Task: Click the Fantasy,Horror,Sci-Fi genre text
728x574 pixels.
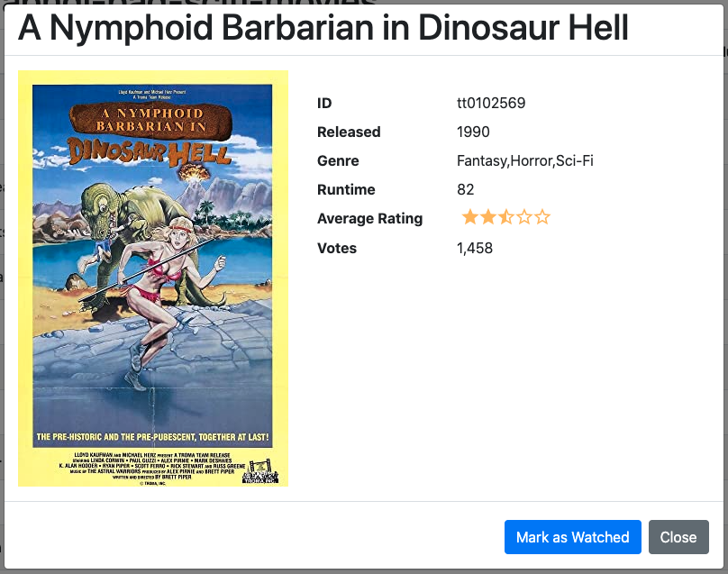Action: [x=524, y=160]
